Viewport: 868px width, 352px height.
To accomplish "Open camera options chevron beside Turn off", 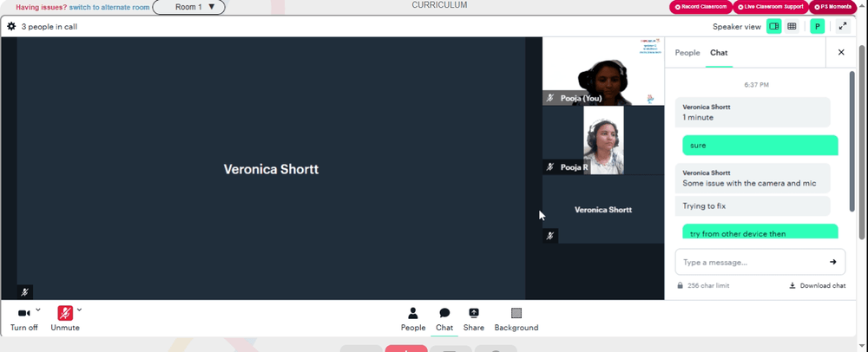I will click(x=37, y=310).
